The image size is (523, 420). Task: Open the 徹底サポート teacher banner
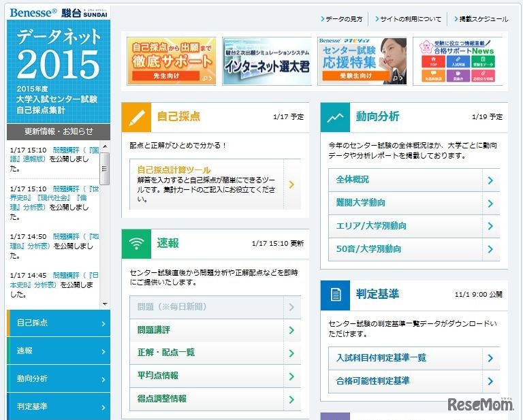(x=171, y=61)
